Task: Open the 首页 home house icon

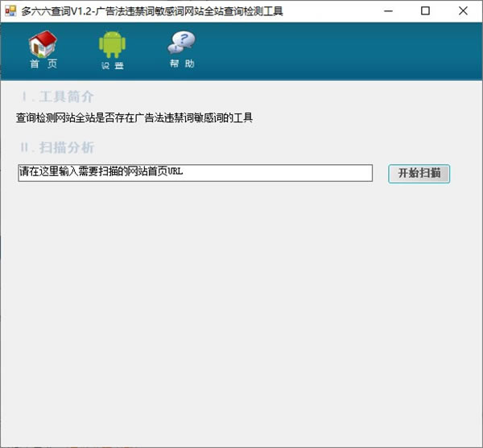Action: [43, 44]
